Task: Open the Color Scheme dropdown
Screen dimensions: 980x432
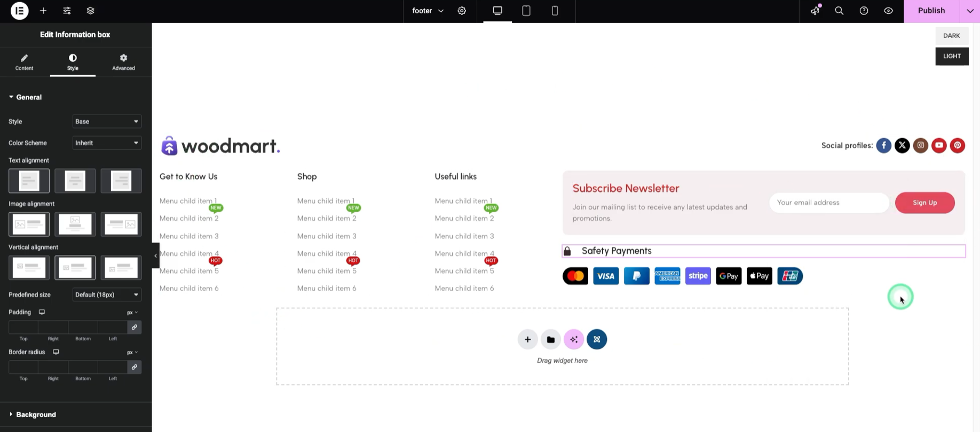Action: [x=107, y=143]
